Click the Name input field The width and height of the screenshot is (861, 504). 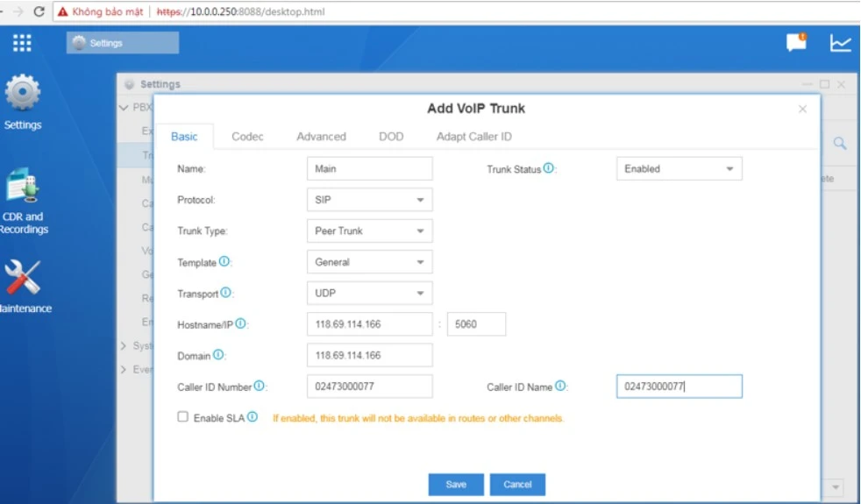pos(369,169)
